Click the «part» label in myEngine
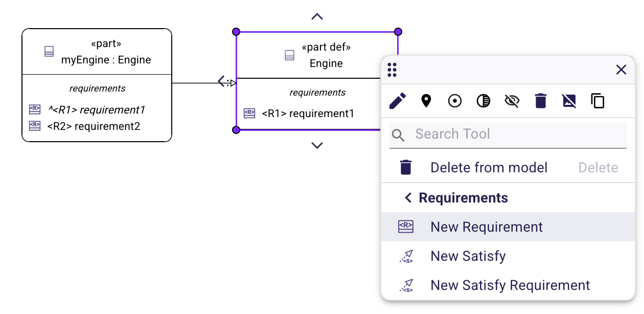The height and width of the screenshot is (314, 644). (x=106, y=43)
